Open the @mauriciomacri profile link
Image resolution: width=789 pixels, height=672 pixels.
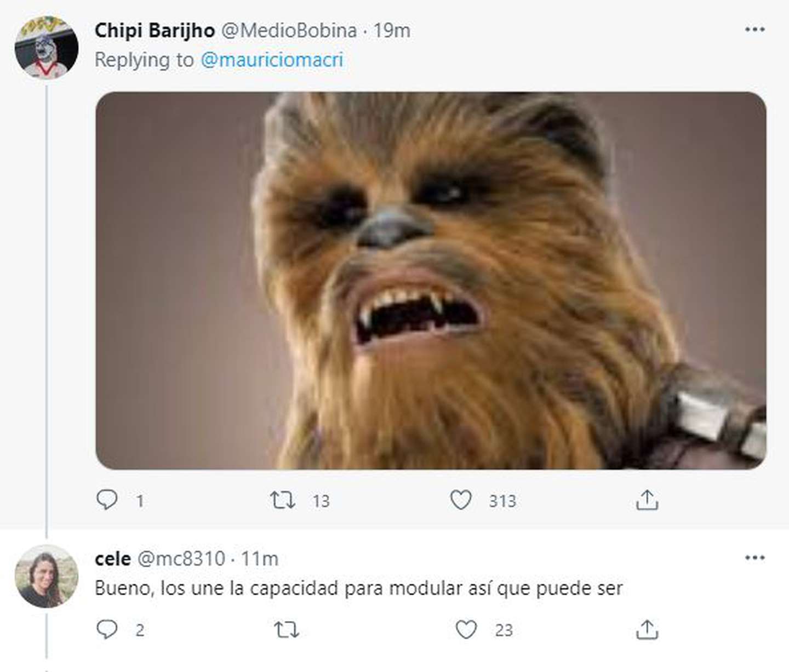(272, 60)
